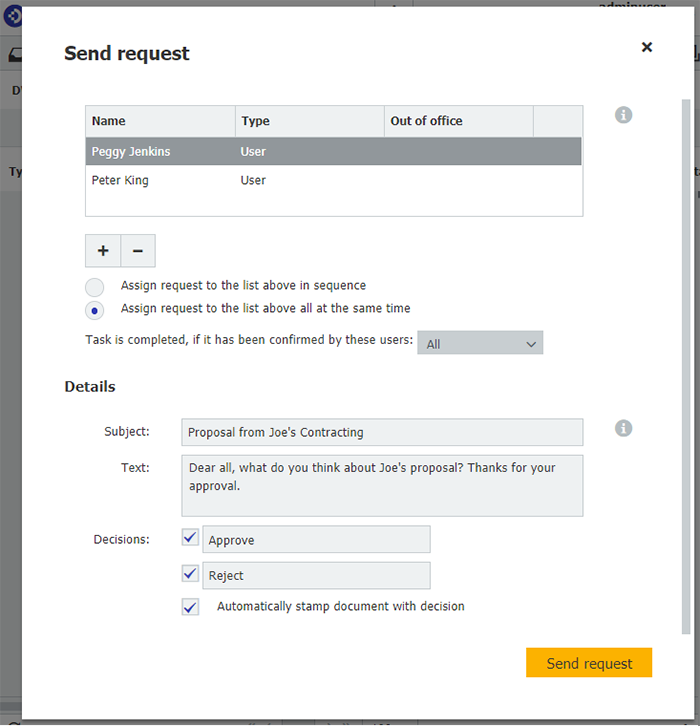The width and height of the screenshot is (700, 726).
Task: Click the dialog's vertical scrollbar
Action: click(686, 365)
